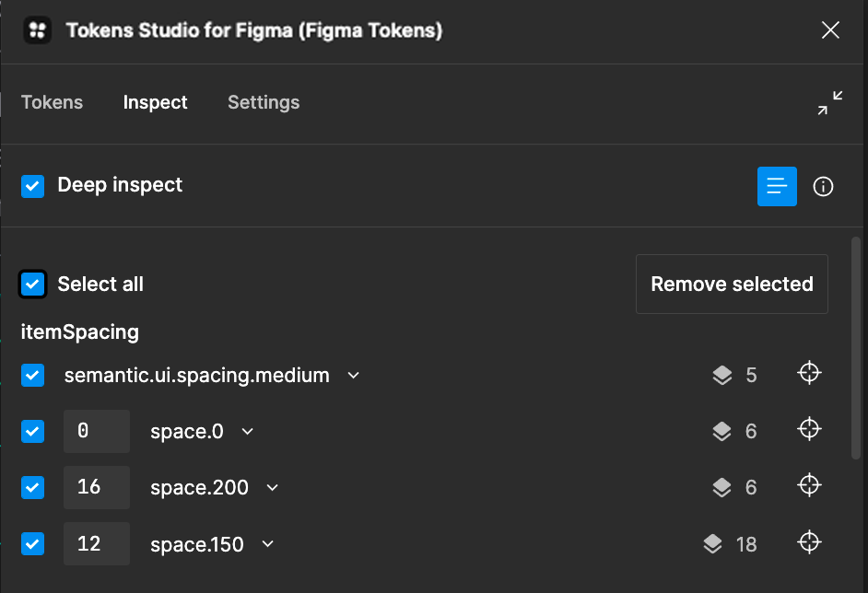Open the space.150 token dropdown chevron
Screen dimensions: 868x593
click(x=268, y=544)
